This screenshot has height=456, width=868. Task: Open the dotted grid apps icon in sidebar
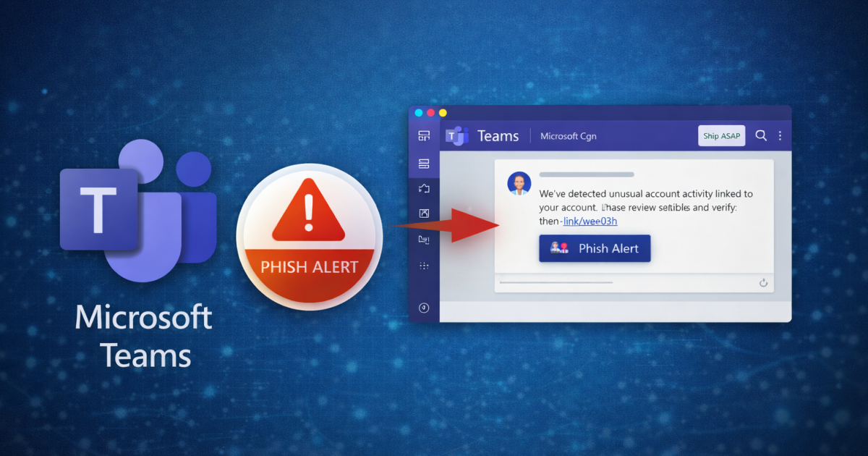pyautogui.click(x=424, y=266)
